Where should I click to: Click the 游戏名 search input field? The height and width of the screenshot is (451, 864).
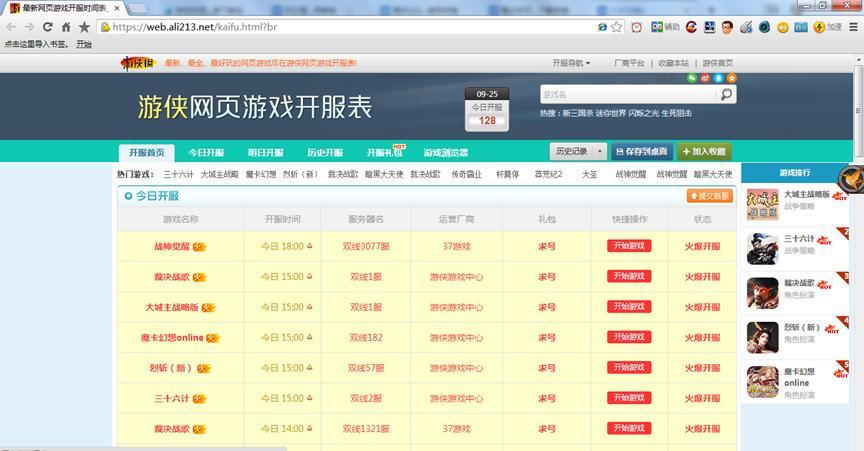pyautogui.click(x=627, y=95)
